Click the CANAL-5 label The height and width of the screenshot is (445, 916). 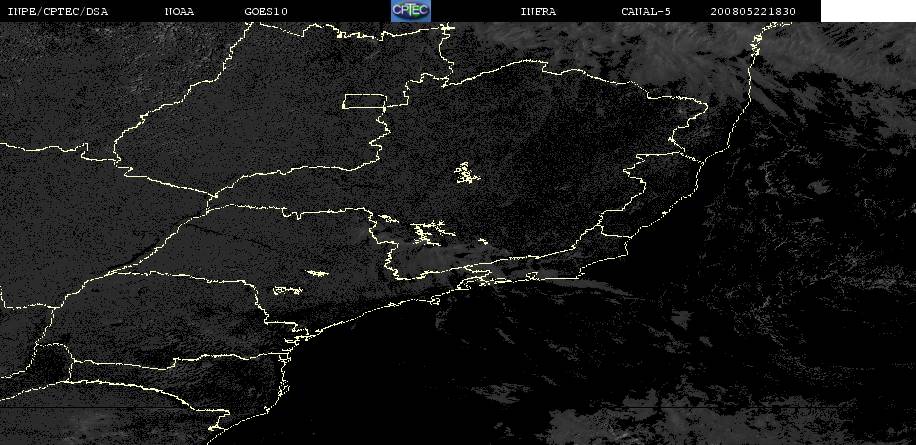pos(646,11)
